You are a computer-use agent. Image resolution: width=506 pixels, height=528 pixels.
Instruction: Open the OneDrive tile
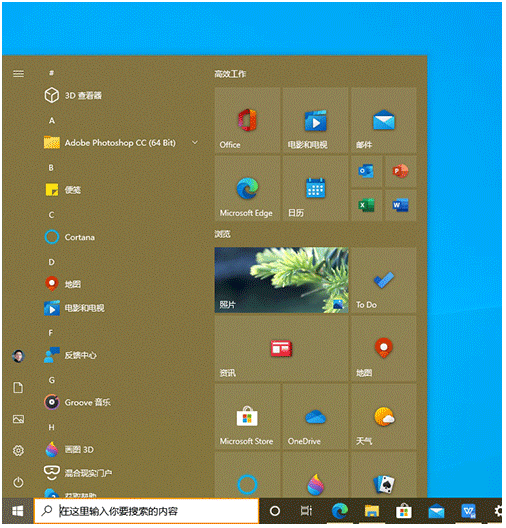click(316, 417)
